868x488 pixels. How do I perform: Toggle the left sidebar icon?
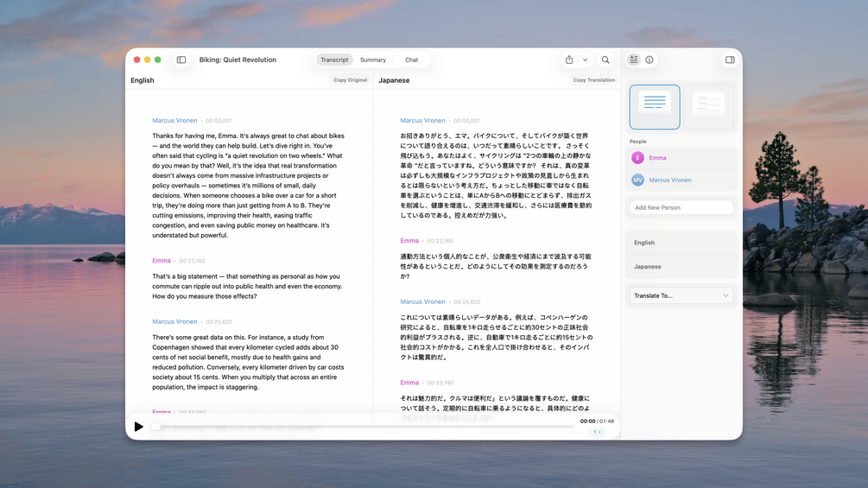181,60
